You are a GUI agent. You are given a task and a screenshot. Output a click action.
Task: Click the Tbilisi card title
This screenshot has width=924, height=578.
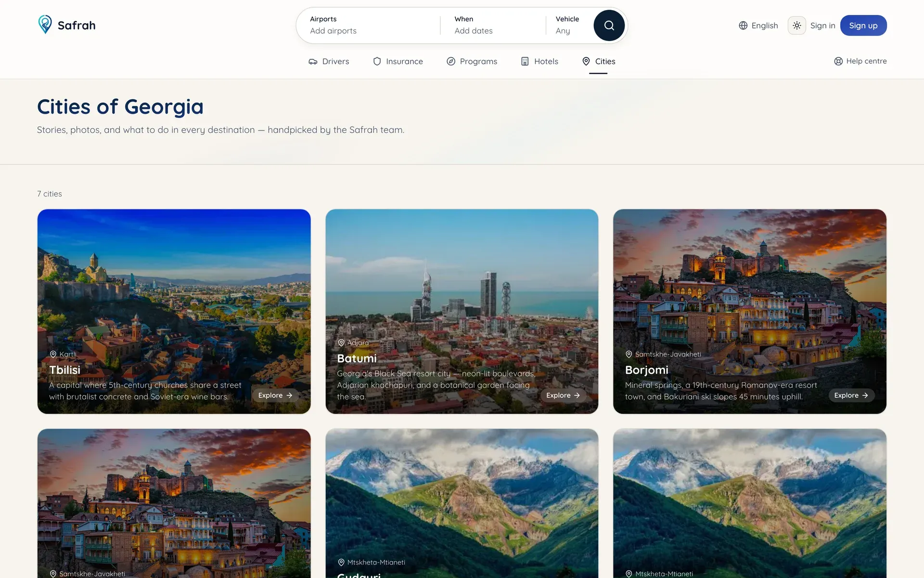(x=64, y=370)
